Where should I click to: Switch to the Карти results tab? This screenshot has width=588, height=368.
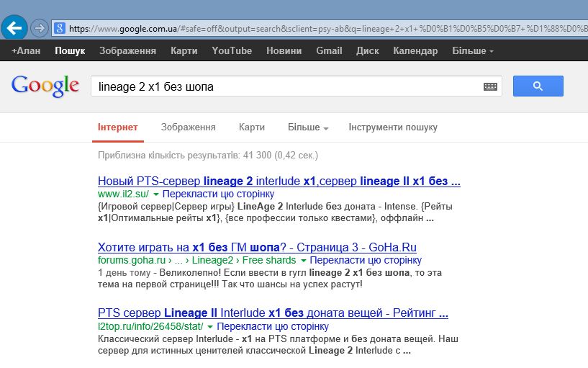(x=252, y=127)
